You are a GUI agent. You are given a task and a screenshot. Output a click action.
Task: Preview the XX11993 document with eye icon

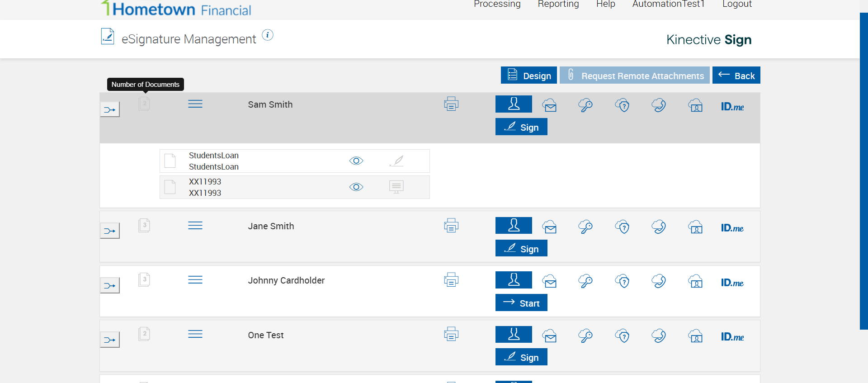[356, 187]
